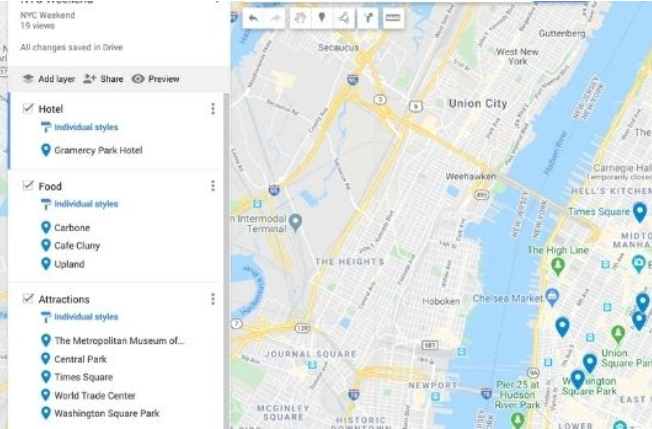Click the Times Square map marker

640,212
